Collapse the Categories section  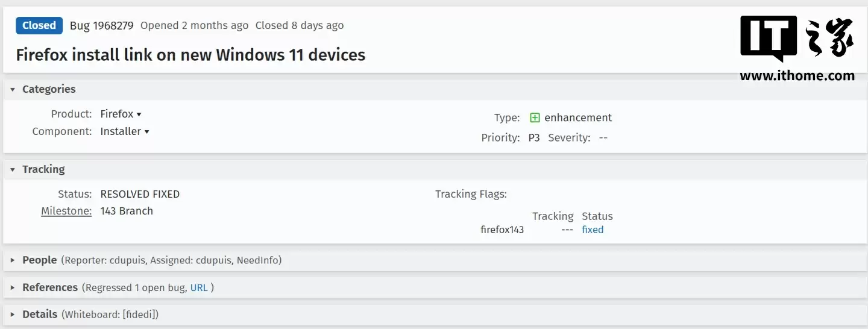(x=13, y=89)
